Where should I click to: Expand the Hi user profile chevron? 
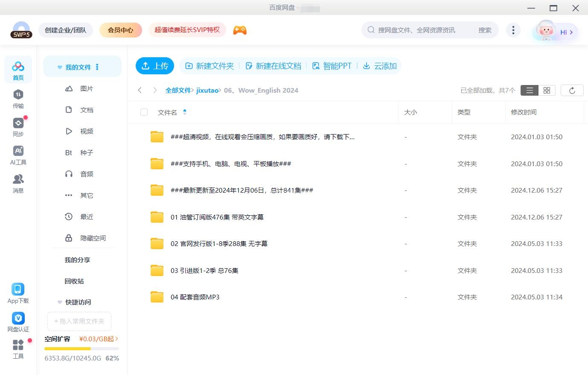coord(571,32)
